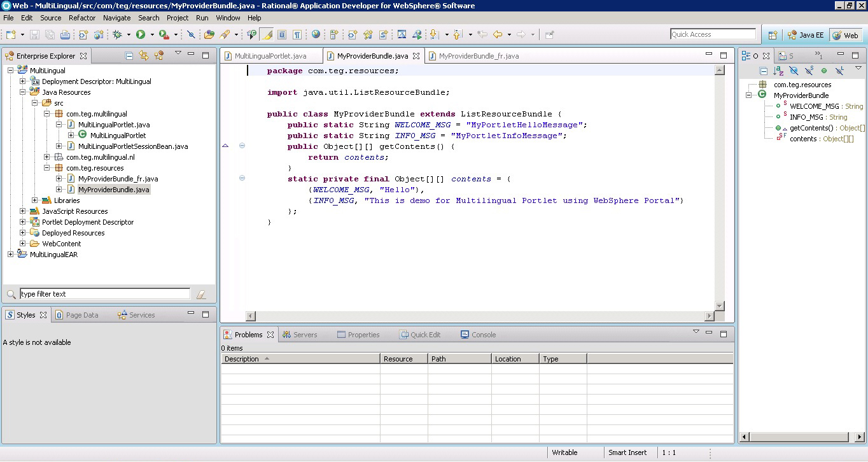This screenshot has height=462, width=868.
Task: Toggle Hide Static Fields and Methods
Action: point(809,71)
